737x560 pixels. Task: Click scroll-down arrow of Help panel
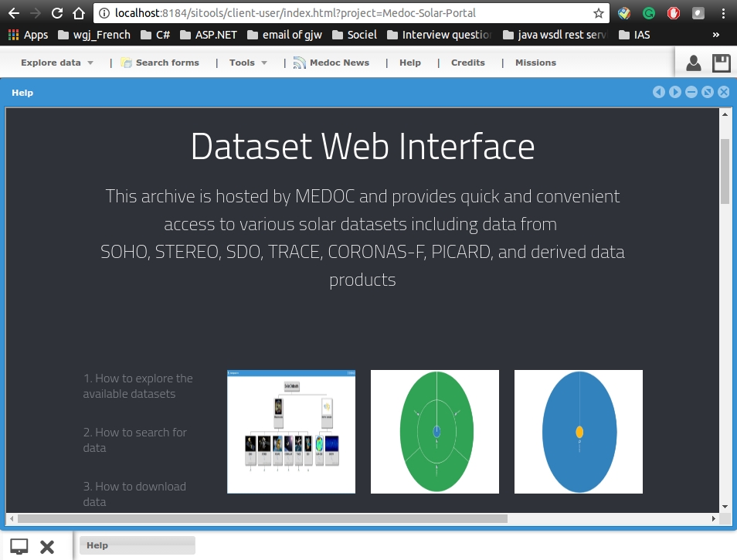[x=725, y=507]
